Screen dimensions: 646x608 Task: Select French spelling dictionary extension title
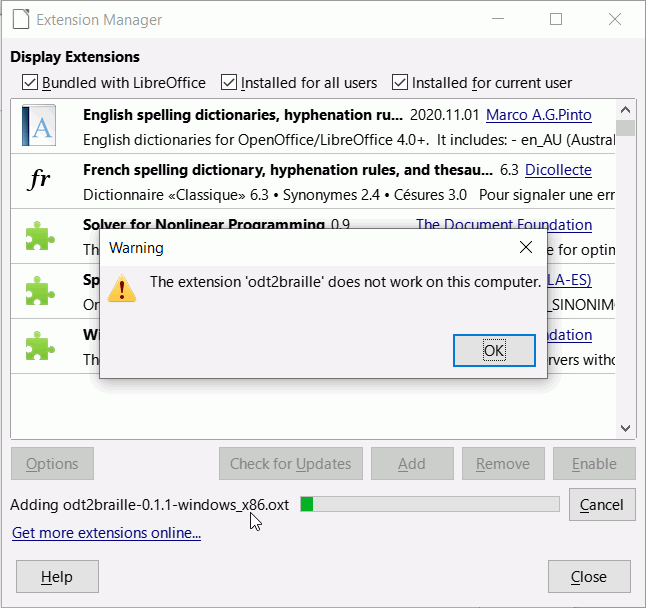[288, 170]
